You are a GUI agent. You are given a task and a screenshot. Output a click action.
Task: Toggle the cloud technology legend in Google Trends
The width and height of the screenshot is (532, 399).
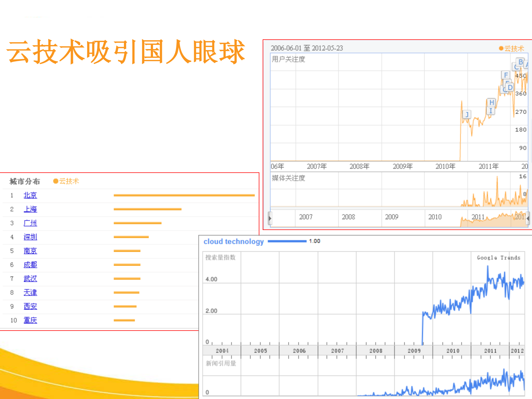pyautogui.click(x=234, y=242)
